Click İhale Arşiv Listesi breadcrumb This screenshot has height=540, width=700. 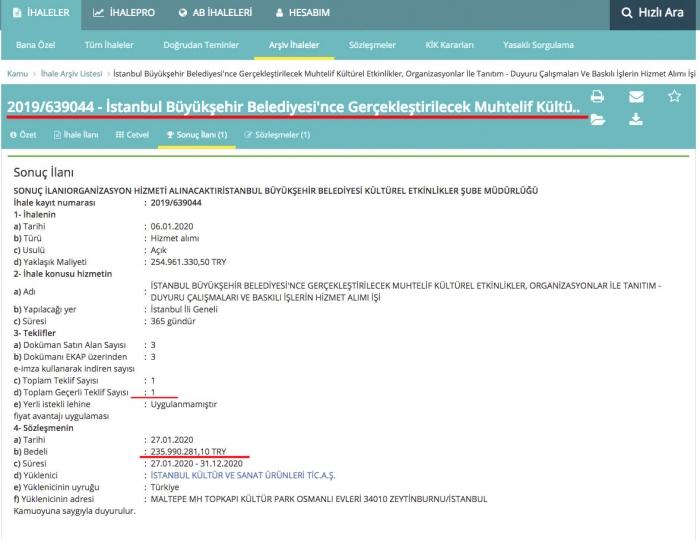73,74
